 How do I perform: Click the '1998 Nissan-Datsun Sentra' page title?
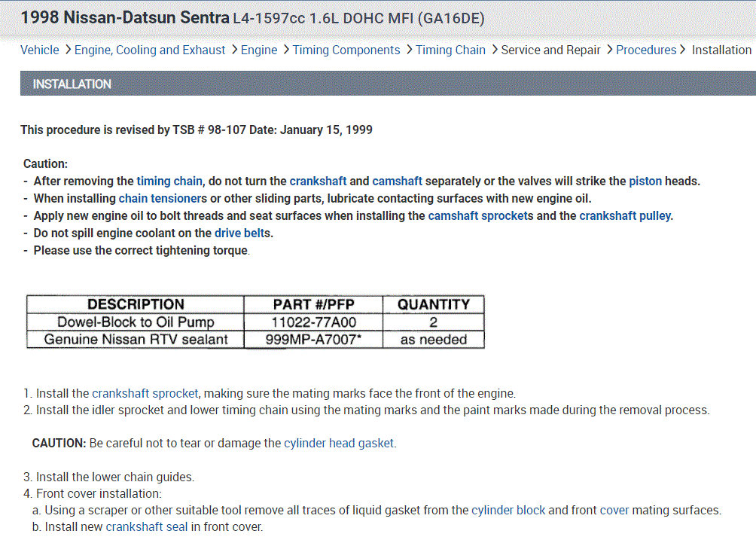tap(125, 18)
